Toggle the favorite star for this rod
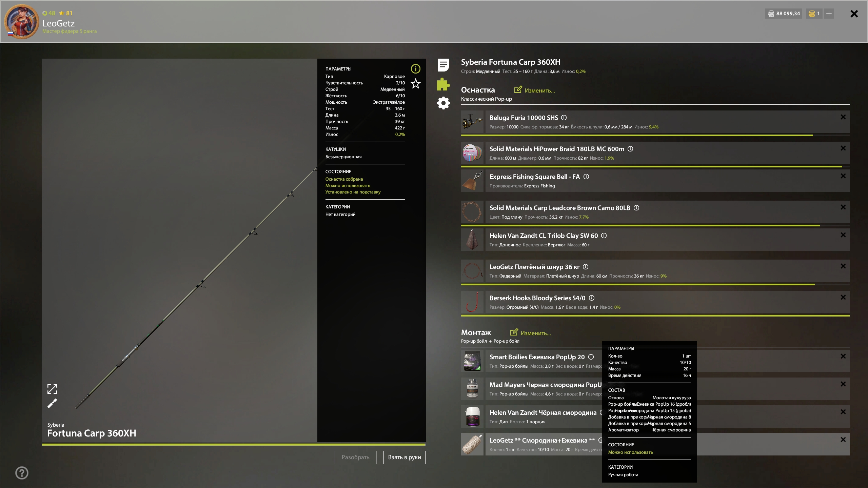This screenshot has height=488, width=868. coord(415,84)
